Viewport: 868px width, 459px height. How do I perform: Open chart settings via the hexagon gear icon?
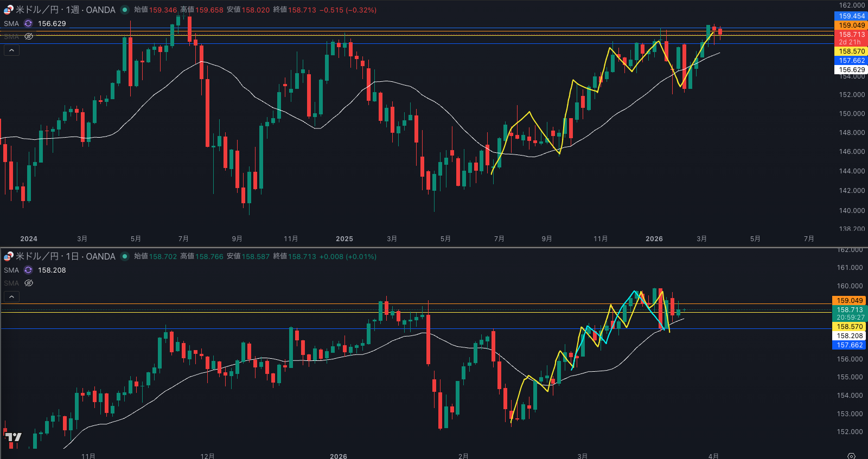pos(851,456)
